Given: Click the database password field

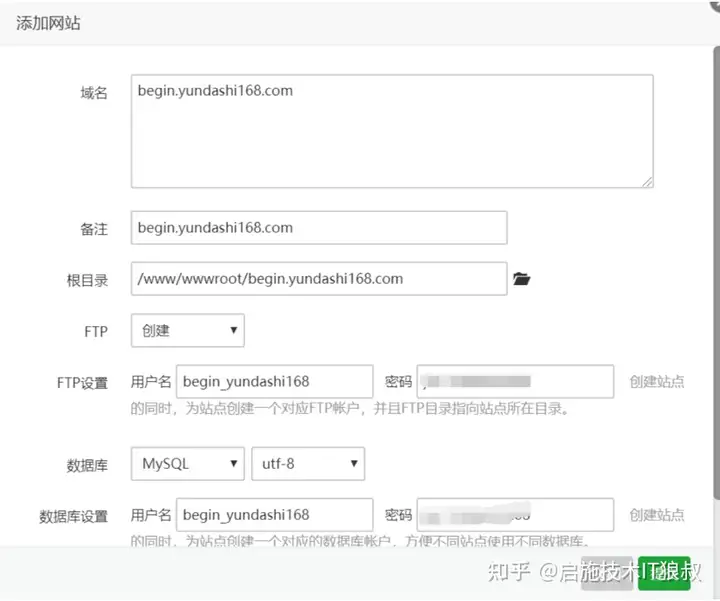Looking at the screenshot, I should (515, 515).
